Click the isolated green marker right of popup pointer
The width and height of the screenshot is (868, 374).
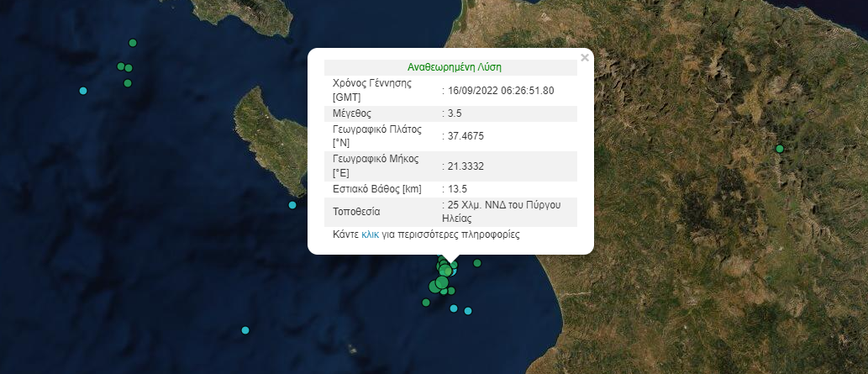point(477,263)
